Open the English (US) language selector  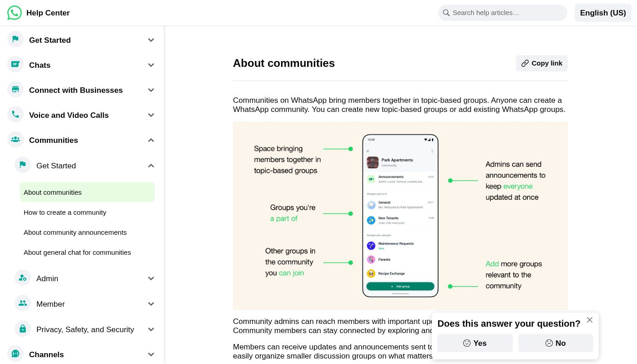(603, 13)
